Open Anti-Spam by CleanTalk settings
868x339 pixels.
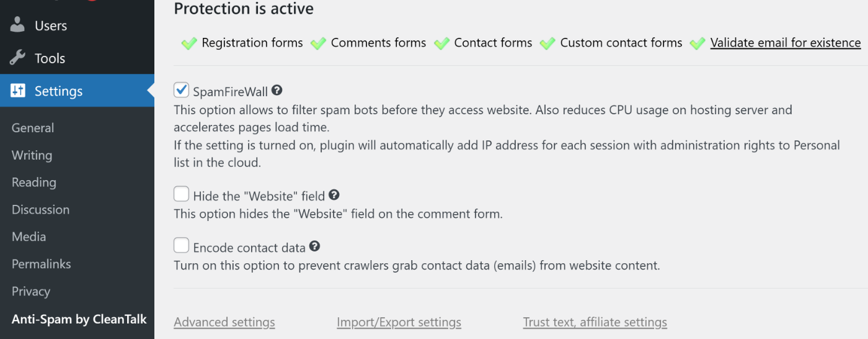[79, 319]
